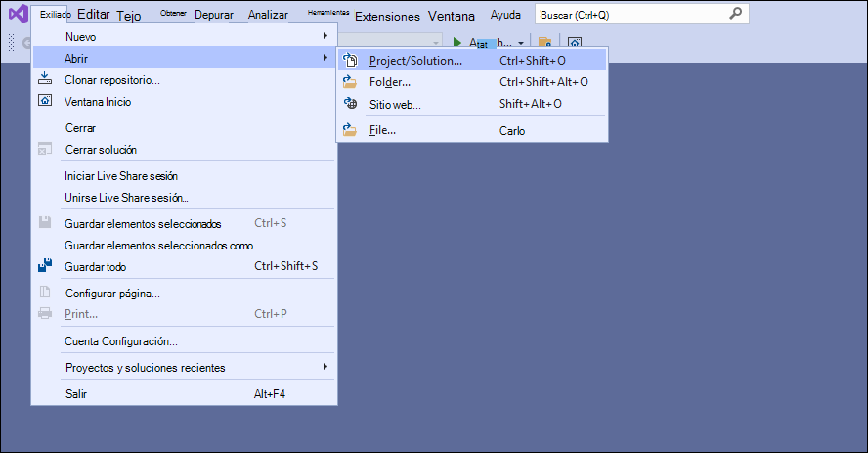Image resolution: width=868 pixels, height=453 pixels.
Task: Click the Ventana Inicio home icon
Action: [45, 100]
